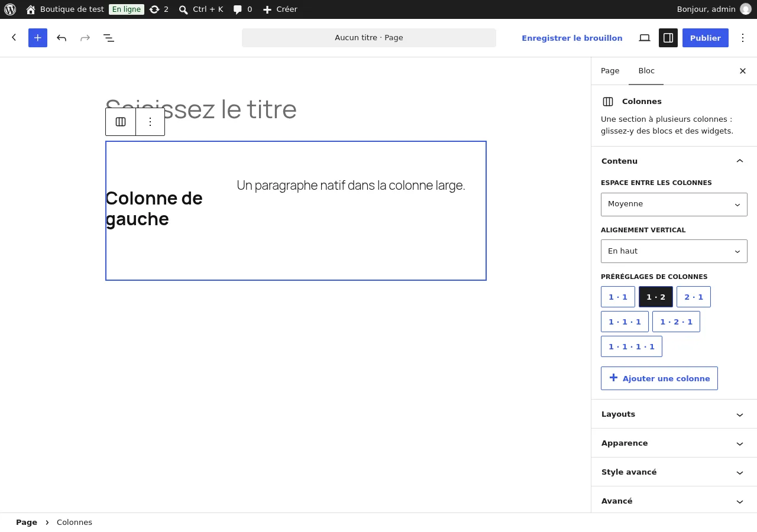Click Ajouter une colonne button
The width and height of the screenshot is (757, 532).
[659, 378]
